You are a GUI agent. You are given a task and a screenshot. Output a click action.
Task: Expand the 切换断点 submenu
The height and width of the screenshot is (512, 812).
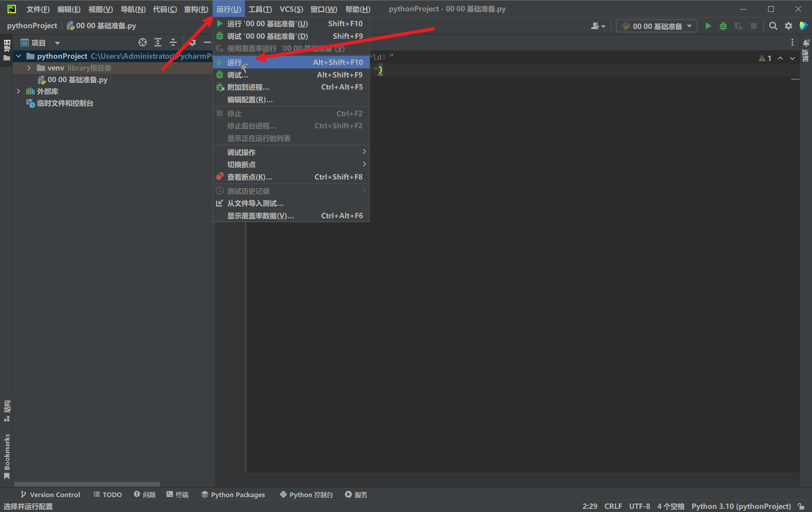(291, 164)
